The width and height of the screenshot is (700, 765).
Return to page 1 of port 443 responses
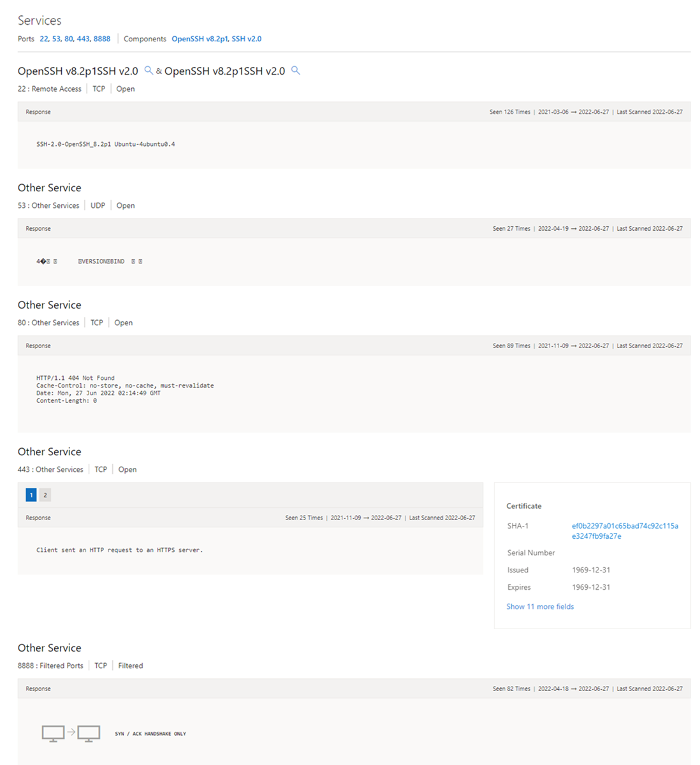pyautogui.click(x=31, y=494)
